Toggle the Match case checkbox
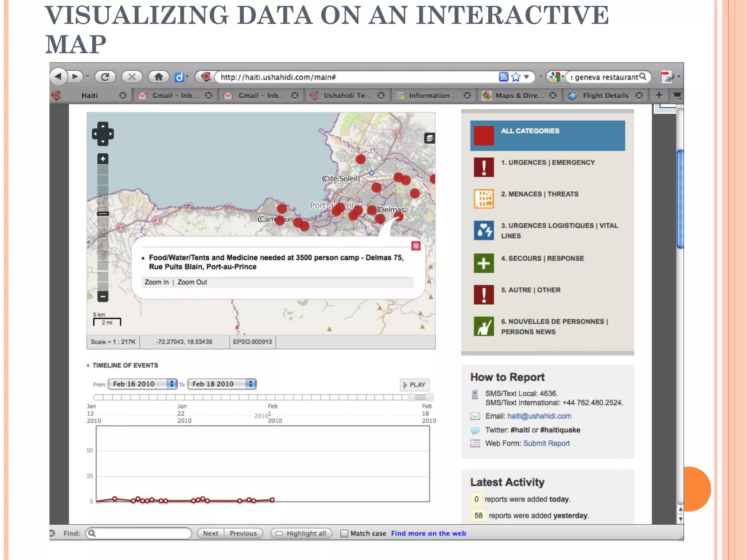Image resolution: width=747 pixels, height=560 pixels. coord(344,533)
